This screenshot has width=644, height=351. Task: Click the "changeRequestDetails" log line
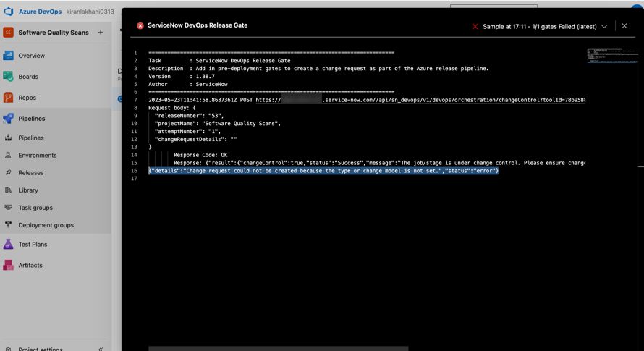[195, 139]
